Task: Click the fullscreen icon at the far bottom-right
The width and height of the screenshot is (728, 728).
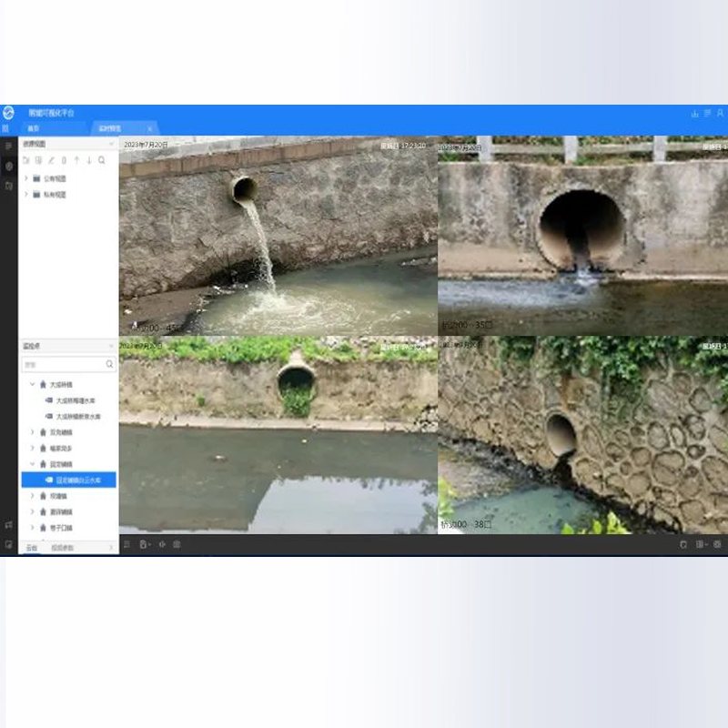Action: (x=717, y=544)
